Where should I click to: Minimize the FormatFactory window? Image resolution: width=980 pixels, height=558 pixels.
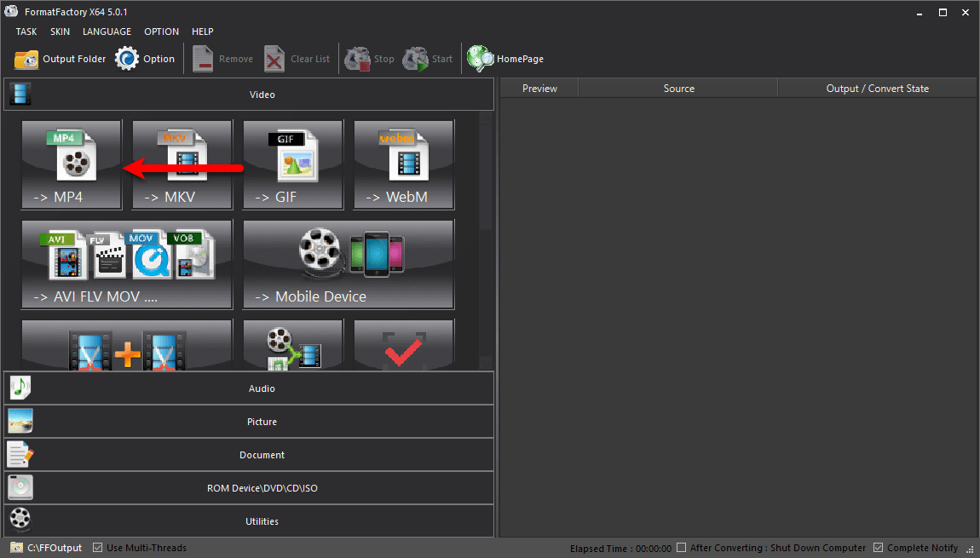pyautogui.click(x=919, y=13)
